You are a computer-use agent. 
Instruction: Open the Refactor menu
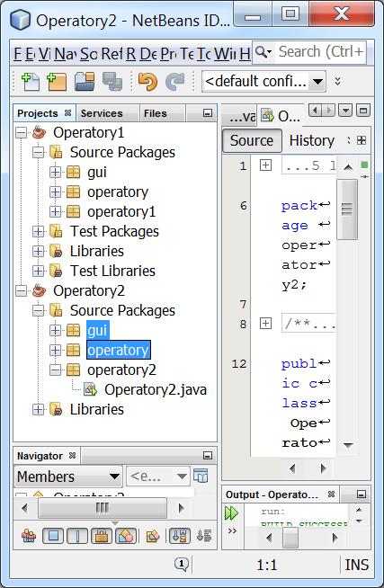click(112, 54)
